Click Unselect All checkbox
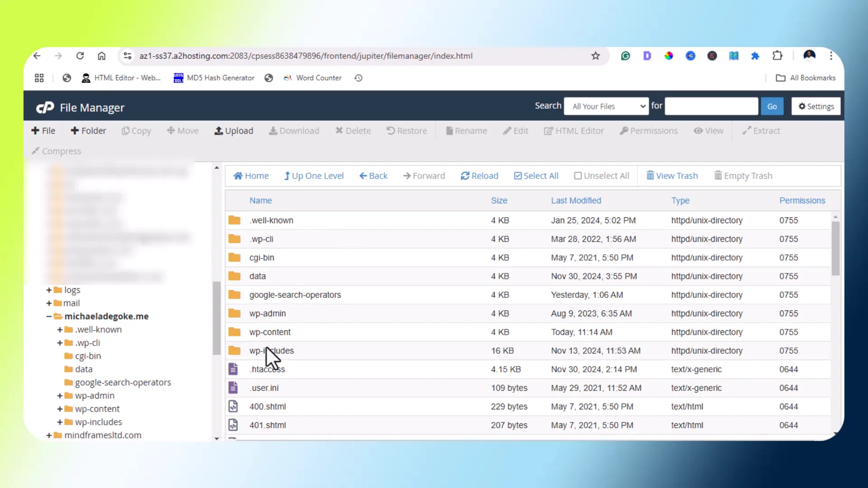The width and height of the screenshot is (868, 488). point(602,176)
